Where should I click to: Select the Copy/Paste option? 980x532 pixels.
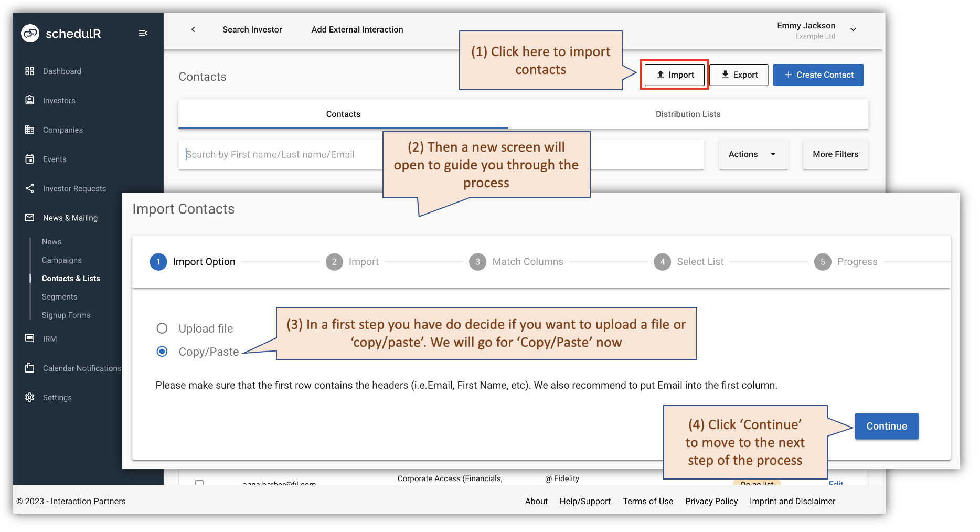162,351
